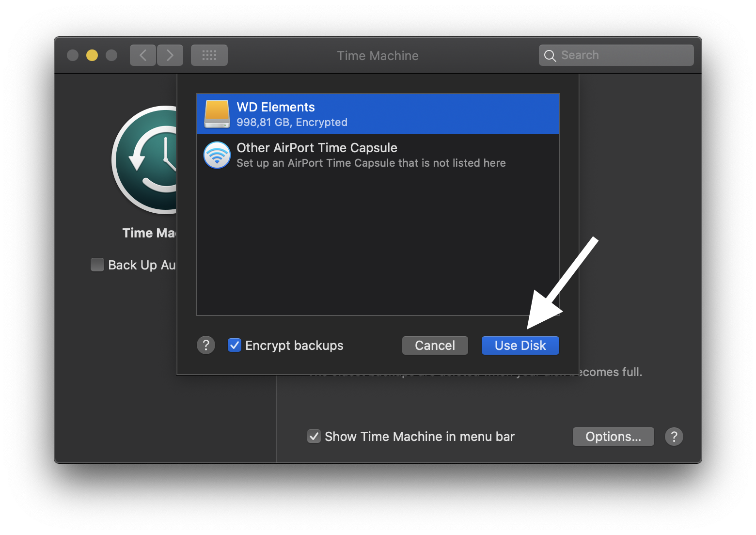Toggle the Encrypt backups checkbox
Image resolution: width=756 pixels, height=535 pixels.
[x=235, y=345]
